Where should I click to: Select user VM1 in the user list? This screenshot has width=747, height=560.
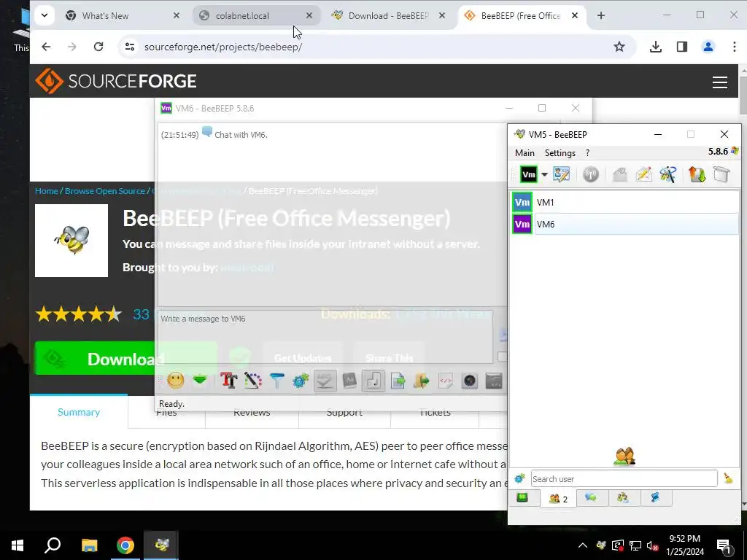(x=625, y=203)
